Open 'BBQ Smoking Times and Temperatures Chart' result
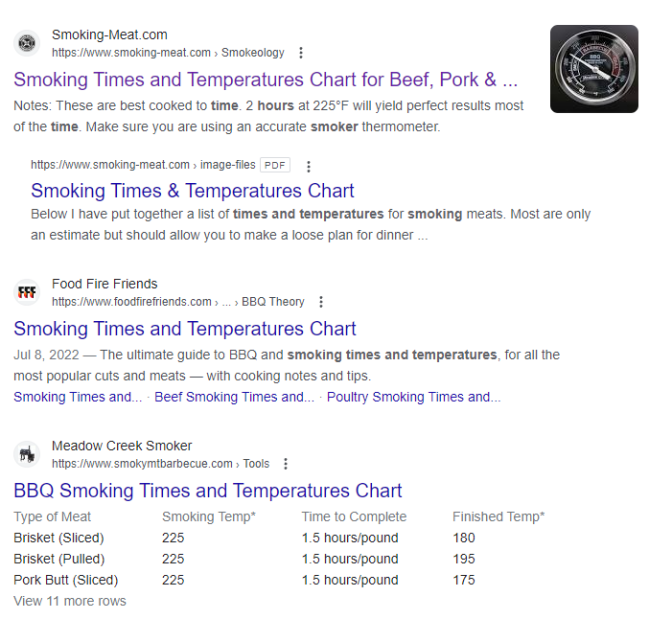Viewport: 672px width, 619px height. click(x=208, y=491)
